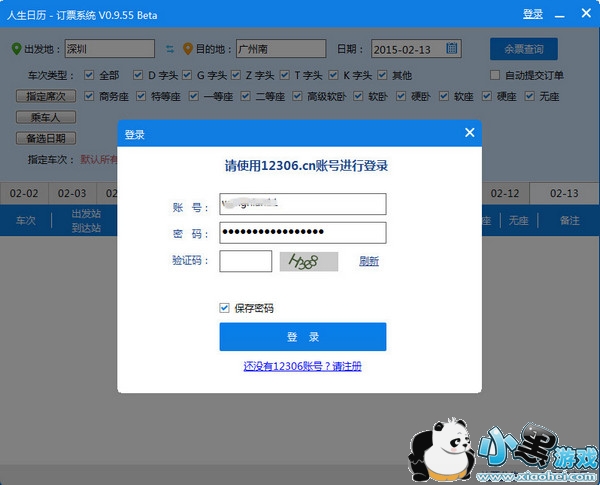Click the 余票查询 button

tap(523, 49)
